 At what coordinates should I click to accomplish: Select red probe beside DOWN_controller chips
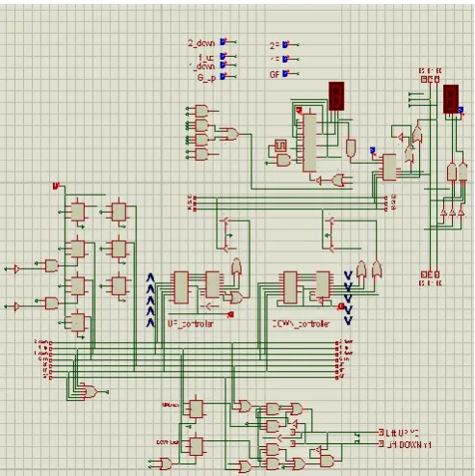pos(341,306)
